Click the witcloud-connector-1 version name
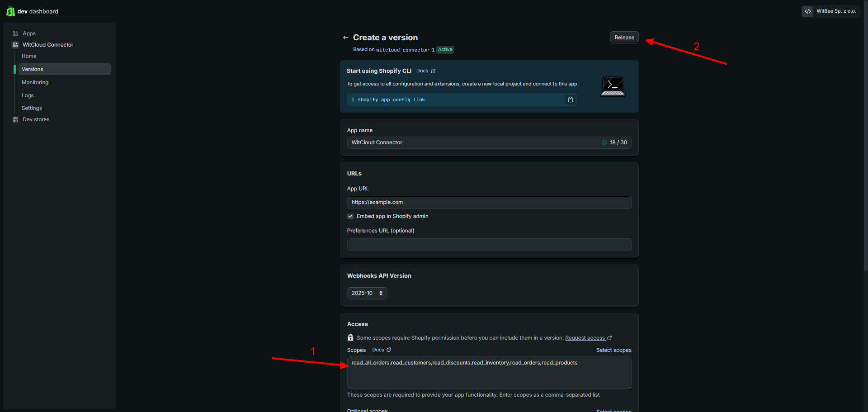This screenshot has width=868, height=412. coord(405,50)
